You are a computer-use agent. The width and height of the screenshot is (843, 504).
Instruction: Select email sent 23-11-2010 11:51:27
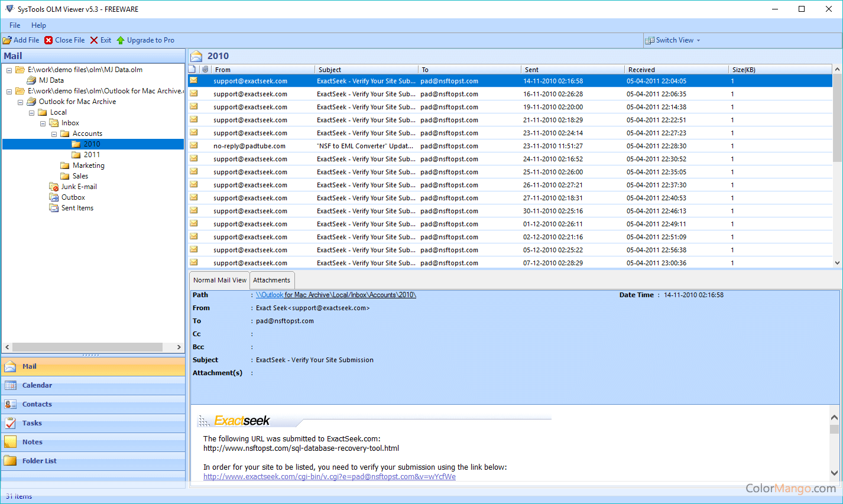(x=510, y=146)
